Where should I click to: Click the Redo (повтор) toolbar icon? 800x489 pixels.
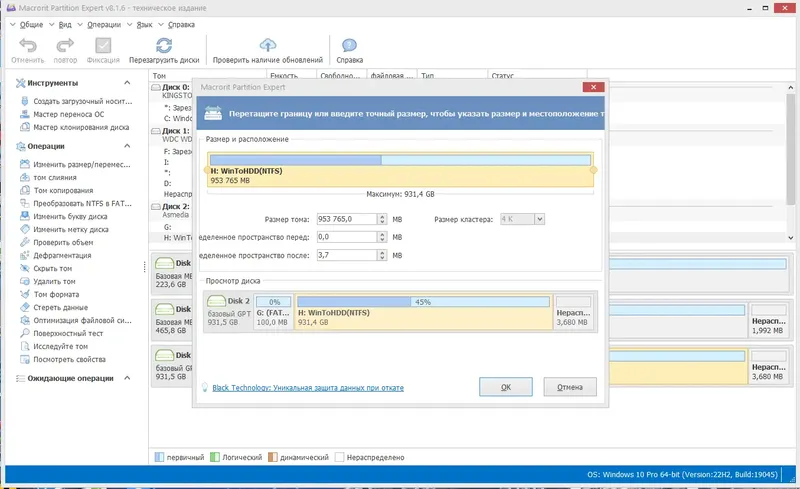coord(65,45)
